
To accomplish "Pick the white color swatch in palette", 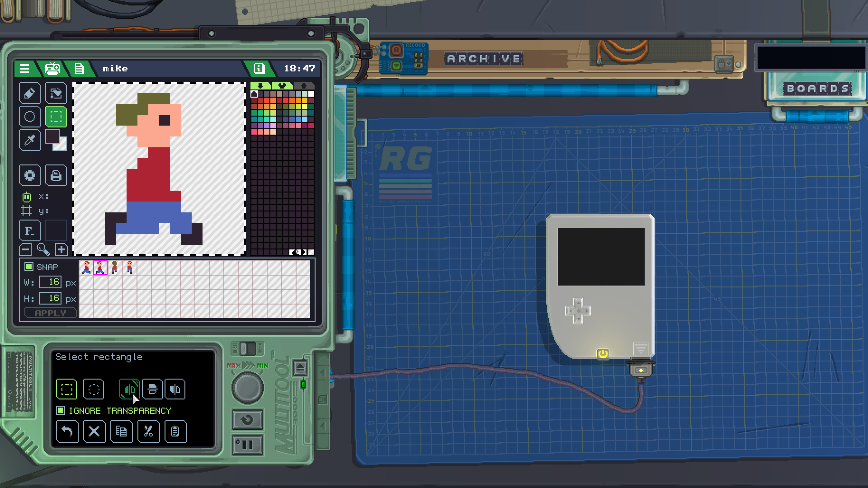I will 311,94.
